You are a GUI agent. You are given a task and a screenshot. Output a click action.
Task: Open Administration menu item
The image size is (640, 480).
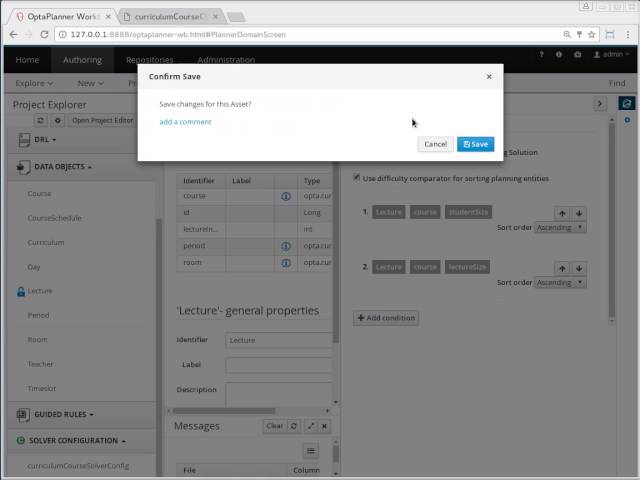pyautogui.click(x=226, y=60)
